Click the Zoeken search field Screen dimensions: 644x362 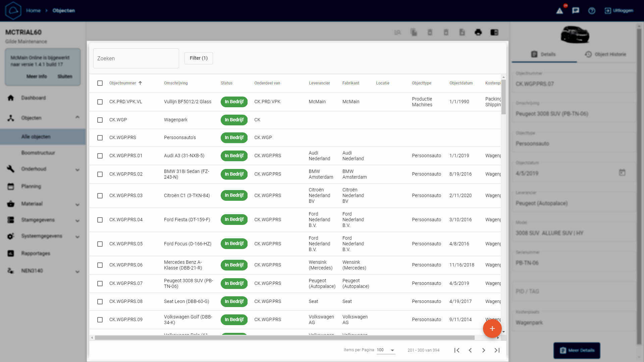[x=136, y=58]
